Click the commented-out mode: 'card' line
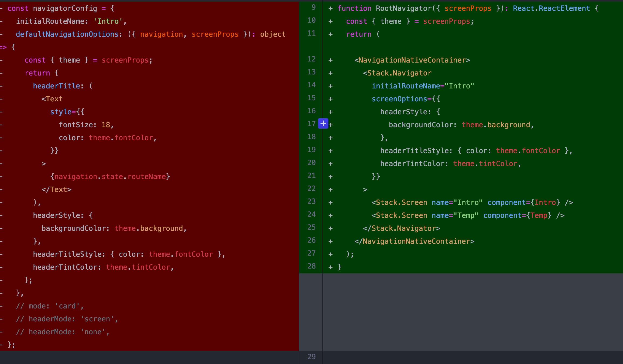The width and height of the screenshot is (623, 364). click(x=50, y=306)
